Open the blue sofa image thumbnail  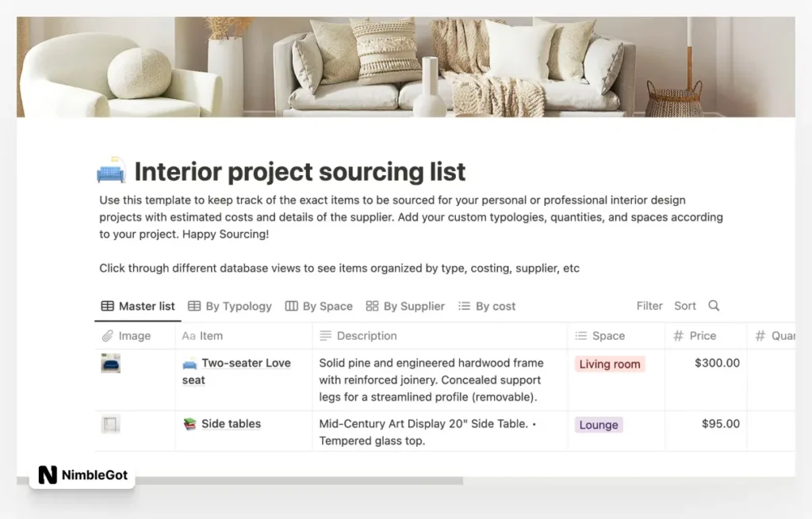(x=111, y=364)
